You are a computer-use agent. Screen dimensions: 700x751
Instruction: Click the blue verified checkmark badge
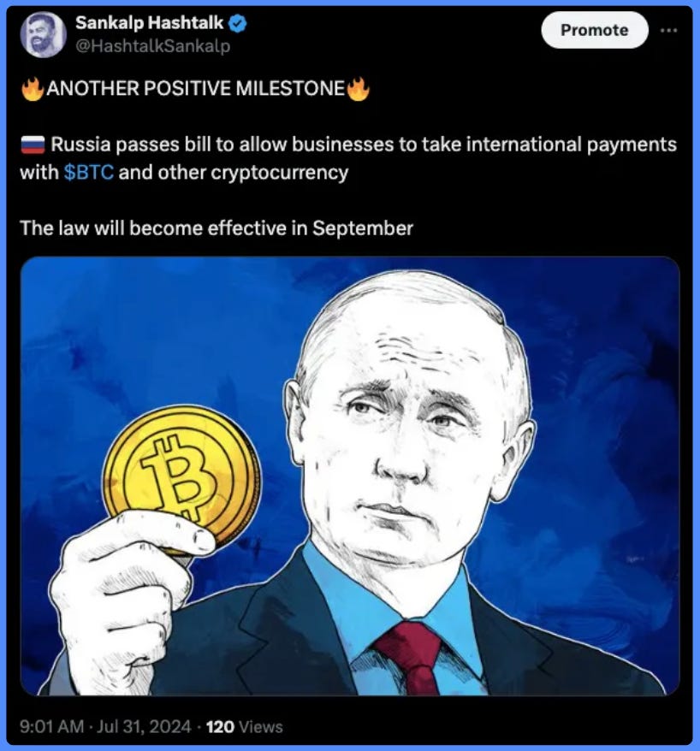[238, 23]
